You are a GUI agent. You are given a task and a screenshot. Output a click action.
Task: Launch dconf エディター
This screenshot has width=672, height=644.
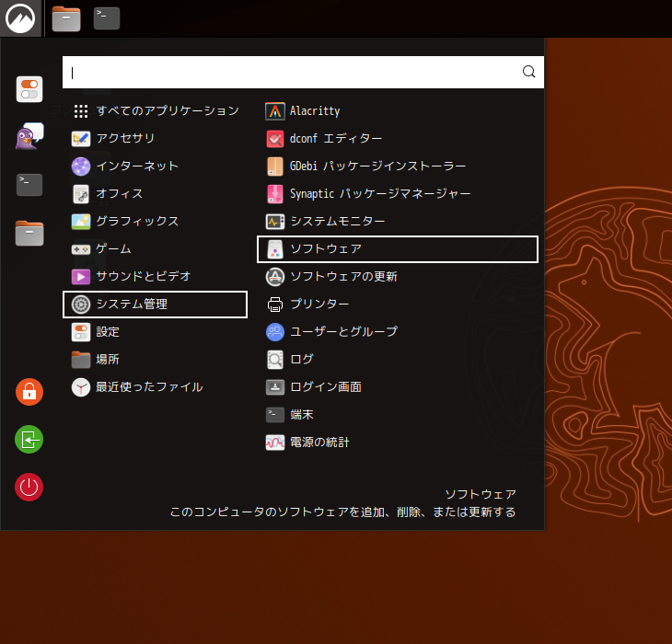click(x=398, y=139)
